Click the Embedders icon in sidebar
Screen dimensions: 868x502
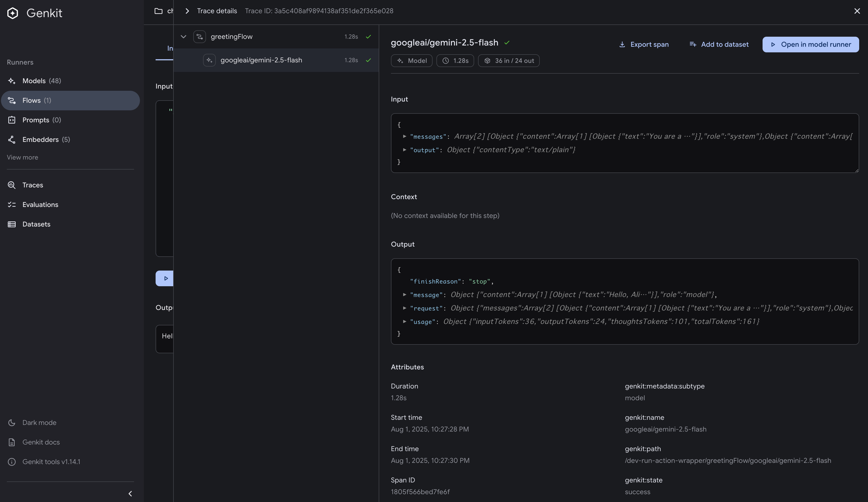point(12,139)
